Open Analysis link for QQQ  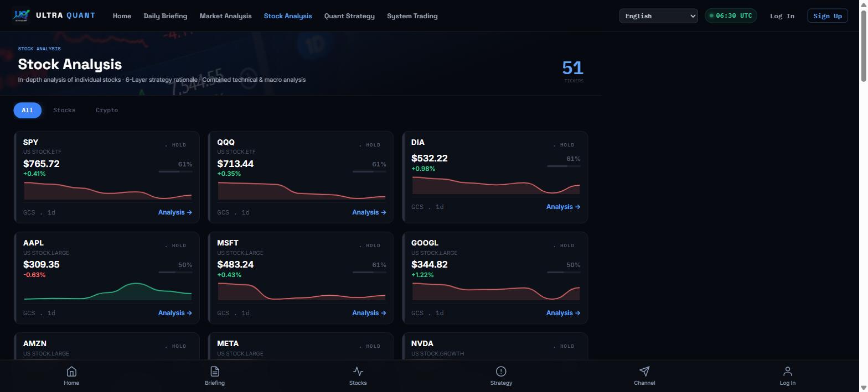(x=369, y=212)
